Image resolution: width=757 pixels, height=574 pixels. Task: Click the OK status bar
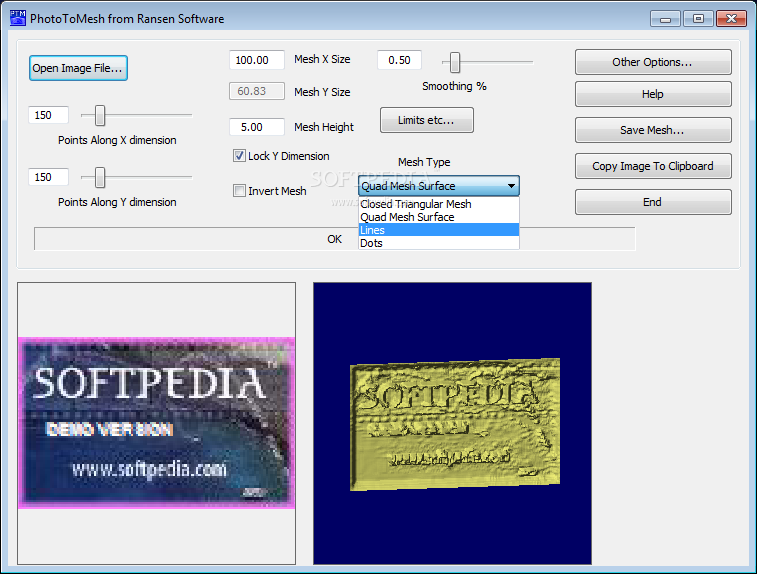point(335,238)
